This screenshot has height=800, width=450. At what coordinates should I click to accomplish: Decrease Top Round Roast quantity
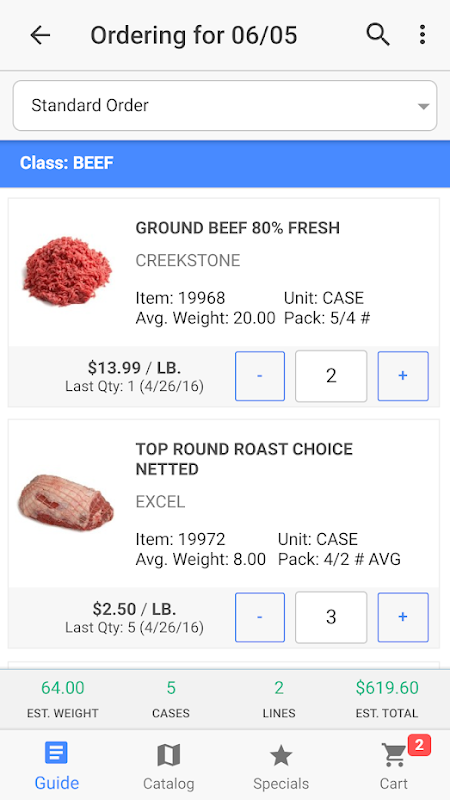click(x=260, y=617)
